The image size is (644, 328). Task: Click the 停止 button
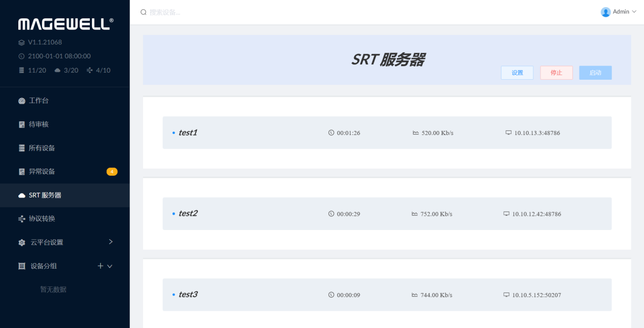coord(556,73)
